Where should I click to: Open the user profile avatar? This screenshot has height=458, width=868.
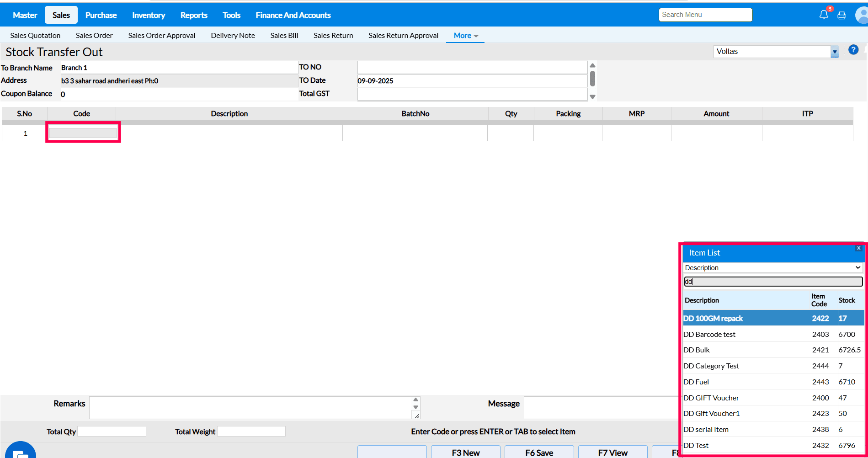(x=862, y=15)
